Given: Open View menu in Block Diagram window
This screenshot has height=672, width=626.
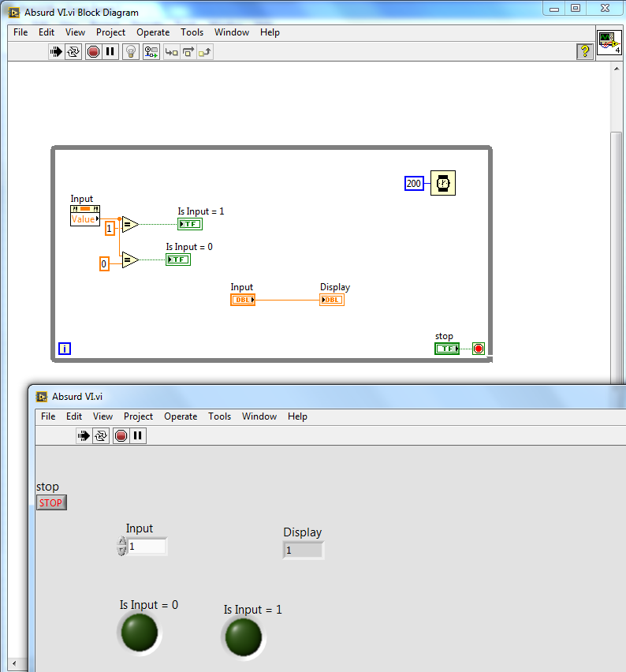Looking at the screenshot, I should 75,32.
